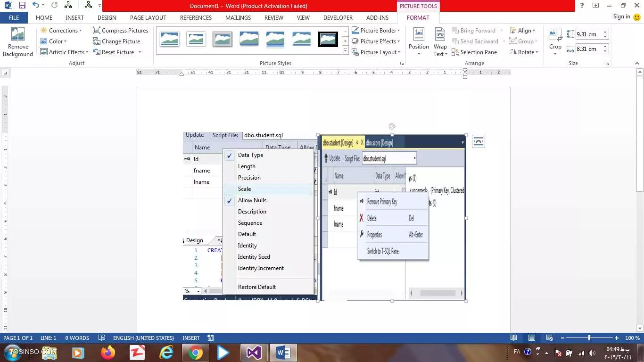Click Remove Background icon
This screenshot has height=362, width=644.
coord(18,35)
